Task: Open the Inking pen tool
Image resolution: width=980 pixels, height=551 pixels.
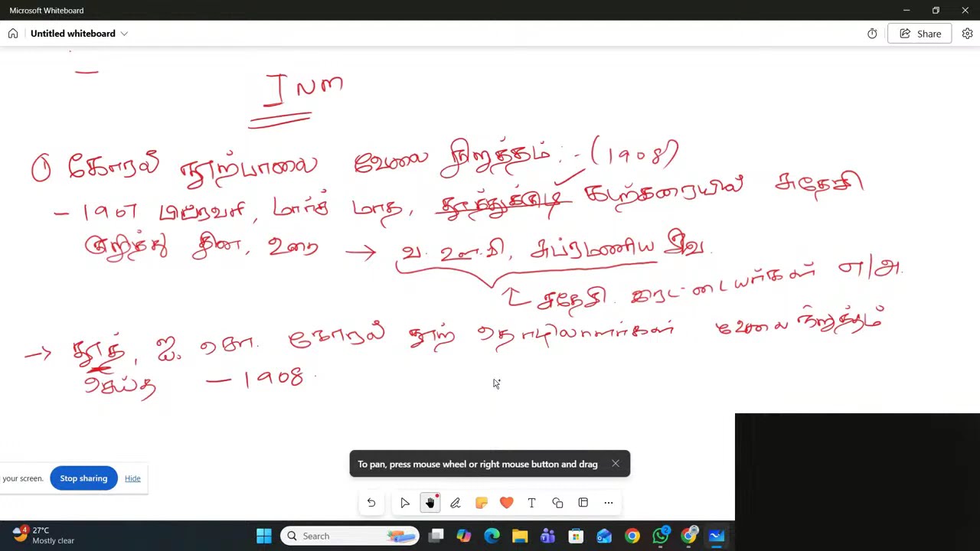Action: (456, 503)
